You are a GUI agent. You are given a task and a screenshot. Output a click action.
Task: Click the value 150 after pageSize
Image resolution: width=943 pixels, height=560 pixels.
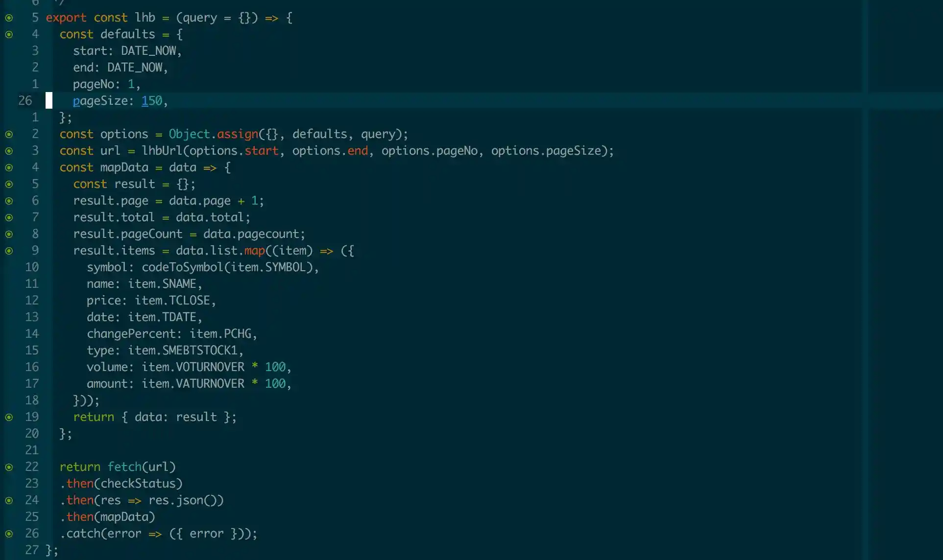coord(152,101)
